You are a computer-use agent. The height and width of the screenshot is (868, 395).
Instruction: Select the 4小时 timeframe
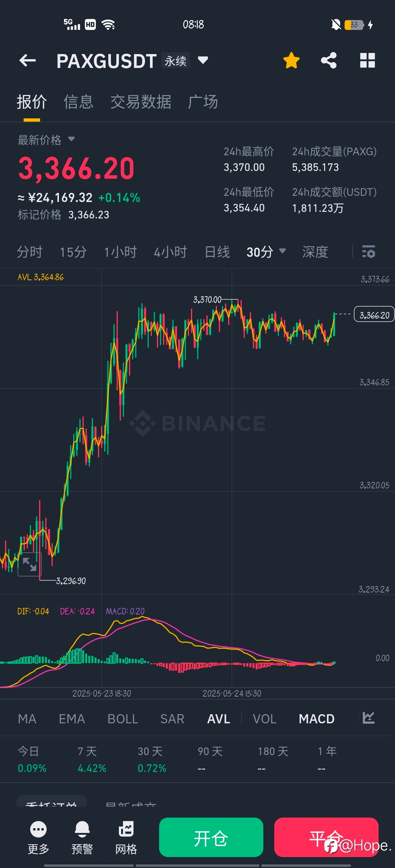(x=170, y=252)
